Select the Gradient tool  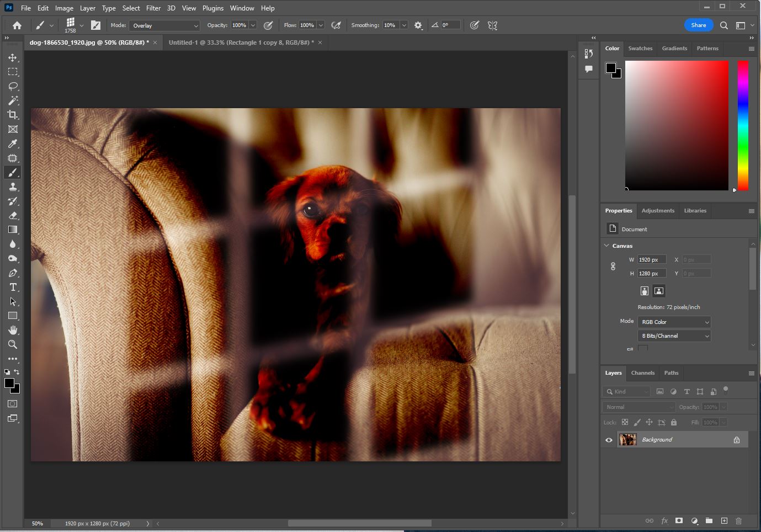pos(13,230)
